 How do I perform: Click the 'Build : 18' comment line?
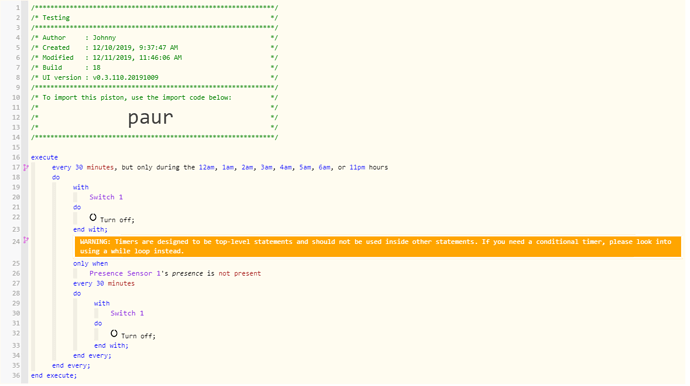pos(154,68)
